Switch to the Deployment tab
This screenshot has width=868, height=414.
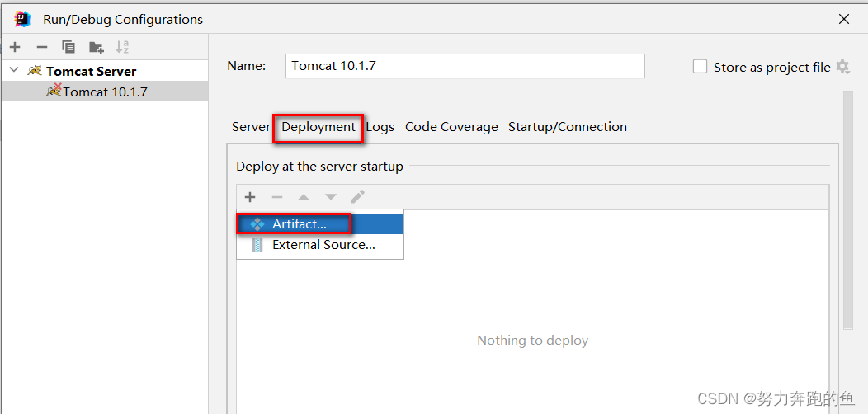[x=318, y=127]
